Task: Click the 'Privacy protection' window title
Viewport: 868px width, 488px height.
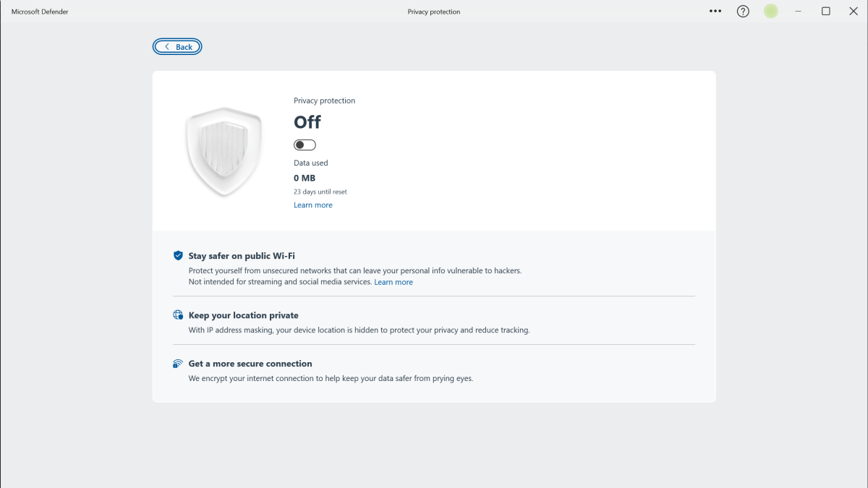Action: click(434, 12)
